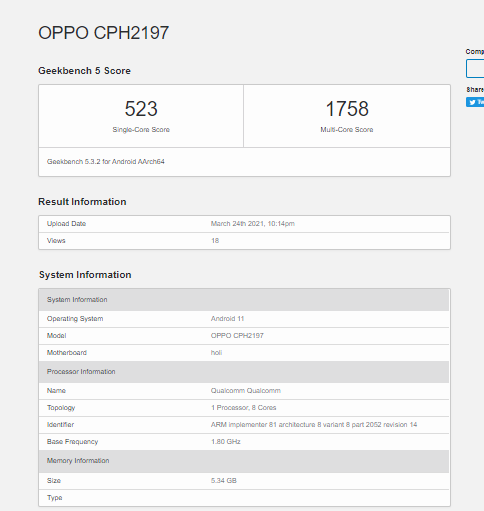484x511 pixels.
Task: Click the OPPO CPH2197 model value
Action: tap(237, 336)
